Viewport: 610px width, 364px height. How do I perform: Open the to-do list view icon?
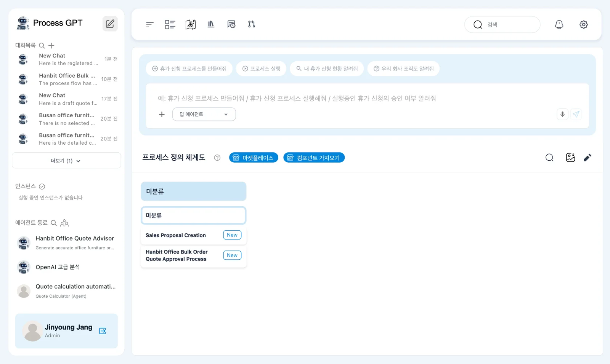[x=170, y=24]
